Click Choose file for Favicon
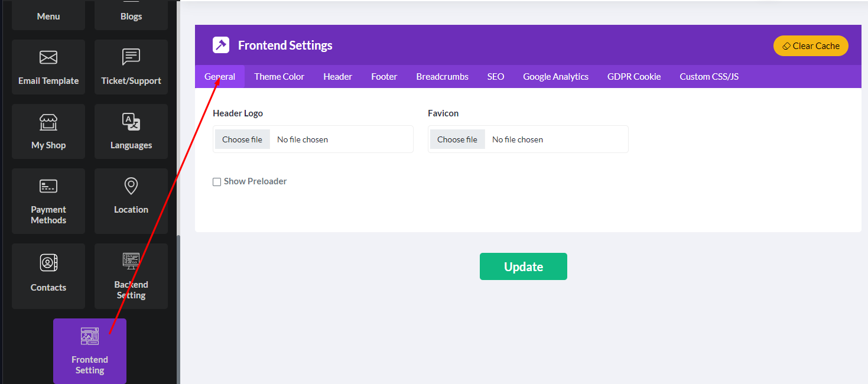Screen dimensions: 868x384 [x=457, y=139]
